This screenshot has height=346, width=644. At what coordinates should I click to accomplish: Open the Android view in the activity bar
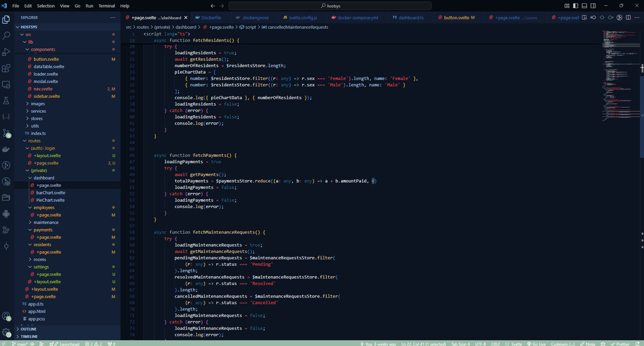click(x=6, y=213)
